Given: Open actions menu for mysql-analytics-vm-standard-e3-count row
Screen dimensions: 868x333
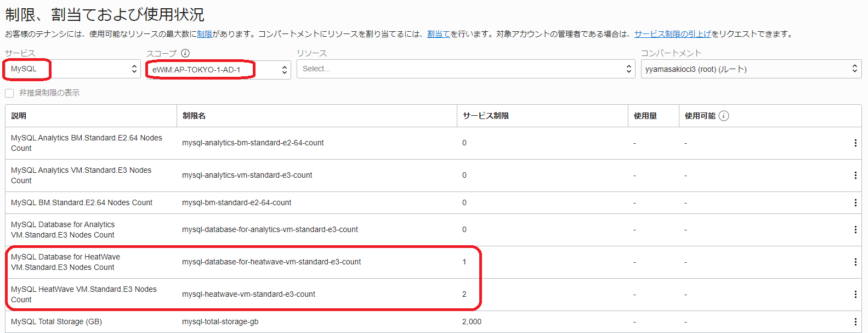Looking at the screenshot, I should (x=855, y=176).
